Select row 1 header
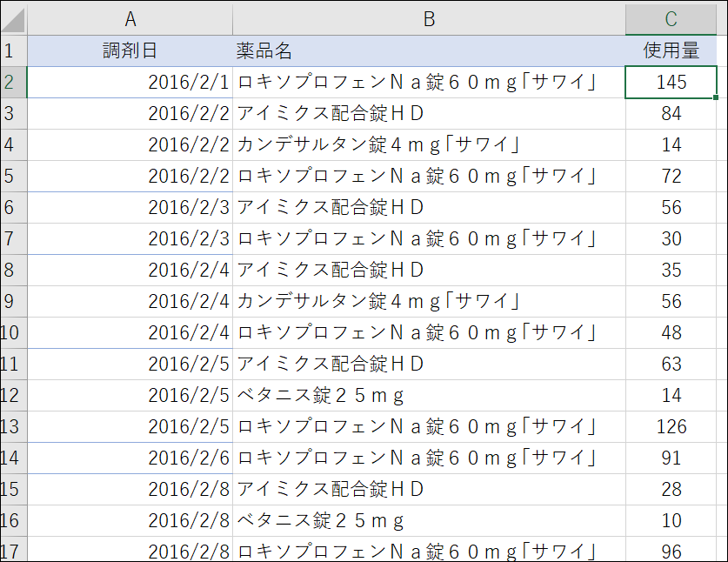 click(x=13, y=50)
